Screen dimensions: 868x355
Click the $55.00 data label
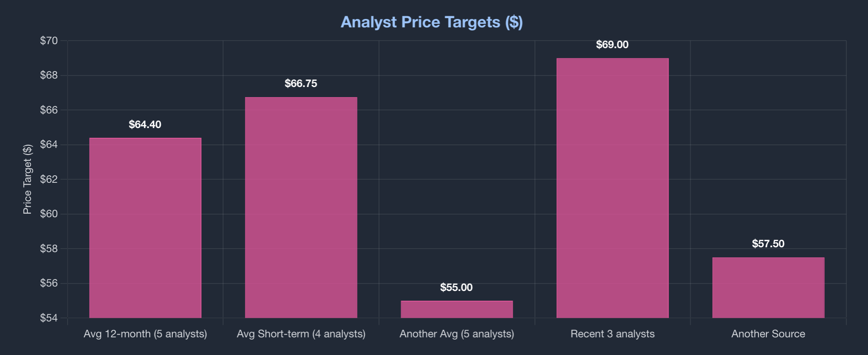click(457, 287)
